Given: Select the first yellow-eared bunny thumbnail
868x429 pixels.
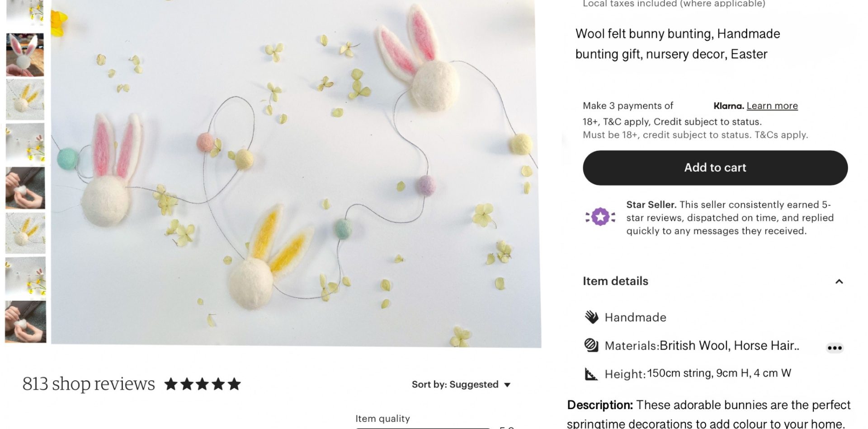Looking at the screenshot, I should tap(25, 99).
